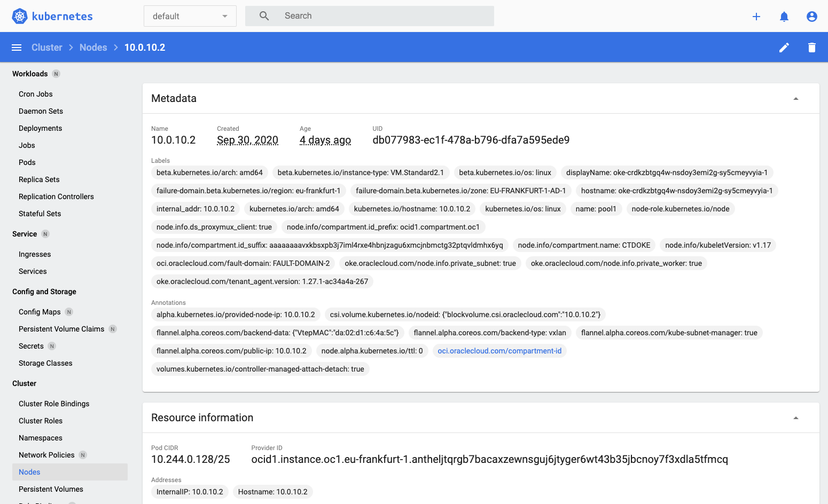The image size is (828, 504).
Task: Open Deployments in sidebar
Action: [x=40, y=128]
